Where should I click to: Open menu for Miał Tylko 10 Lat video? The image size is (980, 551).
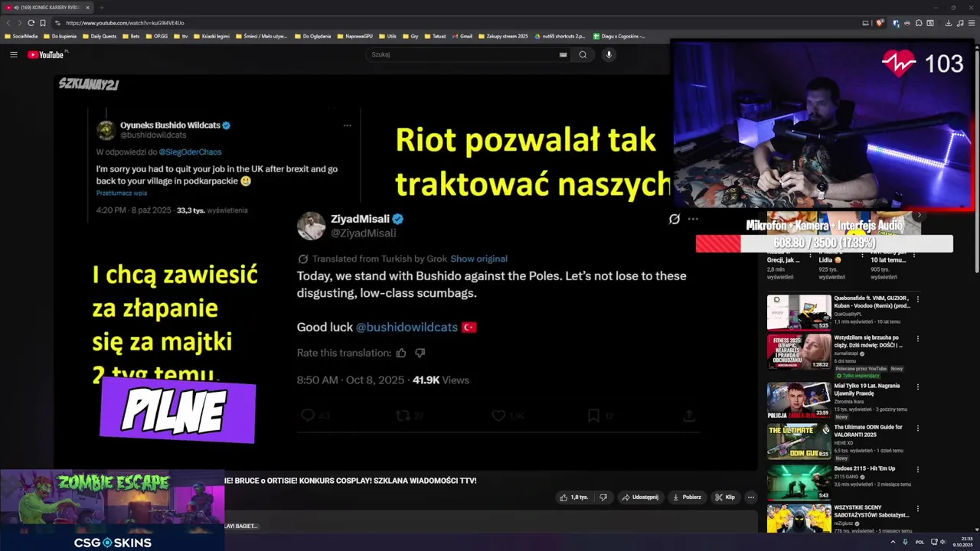click(917, 387)
